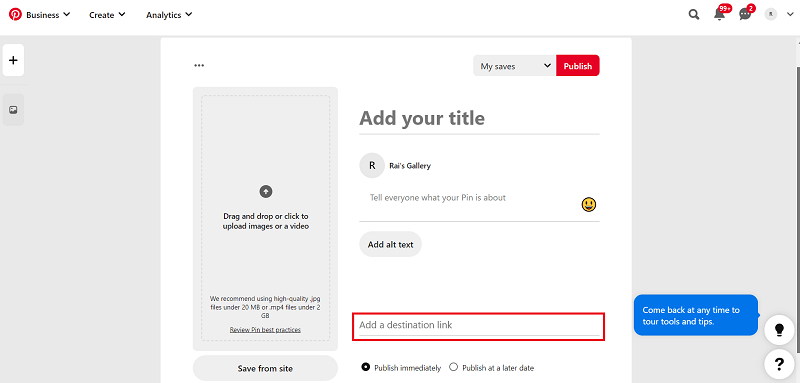Click the plus icon to add a Pin
The image size is (800, 383).
pos(13,60)
